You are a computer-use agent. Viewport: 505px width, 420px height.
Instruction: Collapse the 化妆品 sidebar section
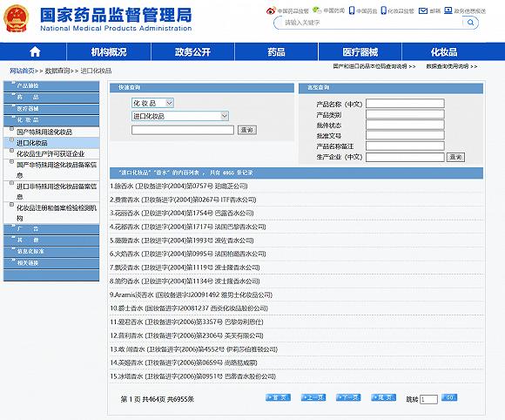click(51, 120)
